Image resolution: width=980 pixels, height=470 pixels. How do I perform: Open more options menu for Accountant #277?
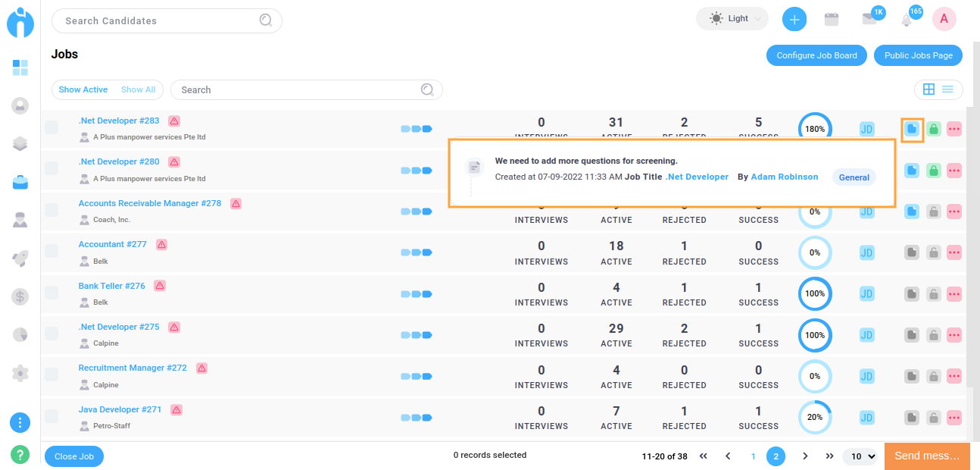954,252
